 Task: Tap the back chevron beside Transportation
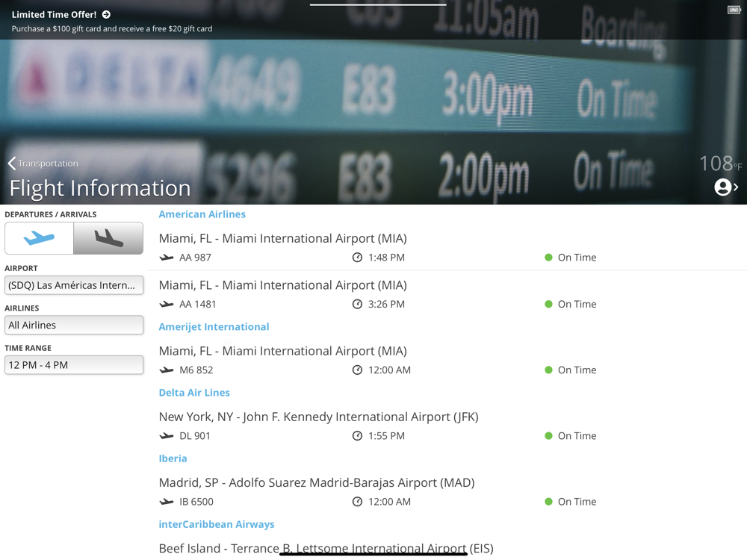coord(12,164)
